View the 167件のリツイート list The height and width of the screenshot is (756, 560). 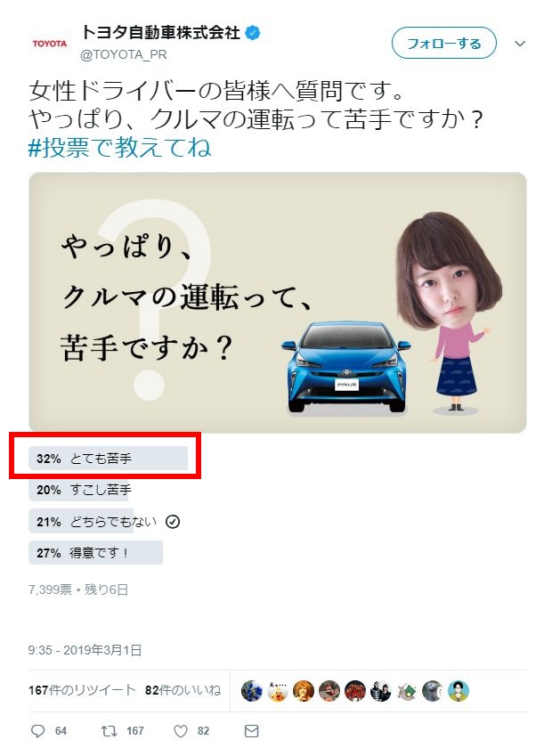coord(82,690)
